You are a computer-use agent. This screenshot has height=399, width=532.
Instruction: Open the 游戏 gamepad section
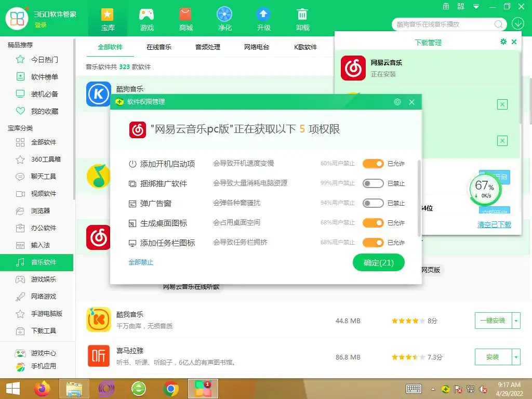pos(147,19)
